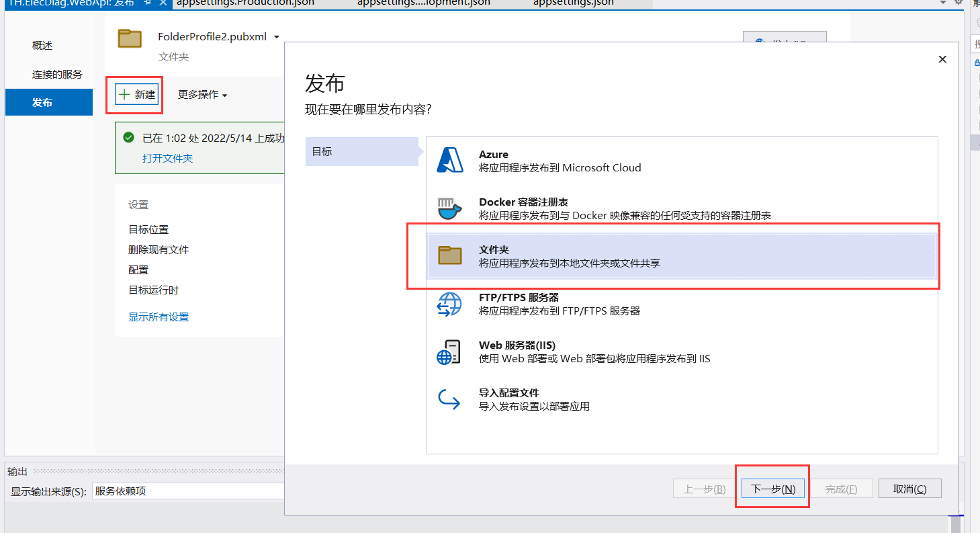Click the 显示所有设置 link
Image resolution: width=980 pixels, height=533 pixels.
pyautogui.click(x=159, y=317)
